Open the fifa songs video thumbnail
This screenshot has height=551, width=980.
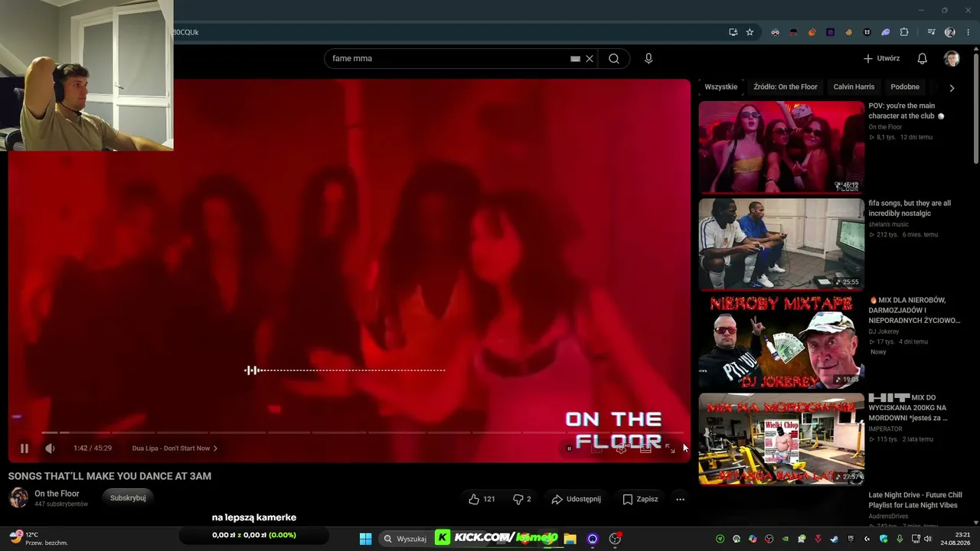coord(782,244)
